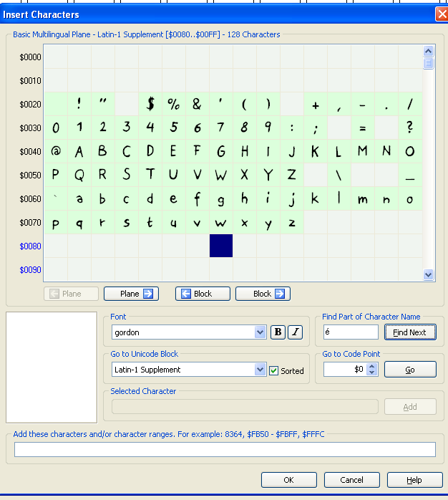Select the question mark glyph cell
The height and width of the screenshot is (500, 448).
tap(410, 128)
